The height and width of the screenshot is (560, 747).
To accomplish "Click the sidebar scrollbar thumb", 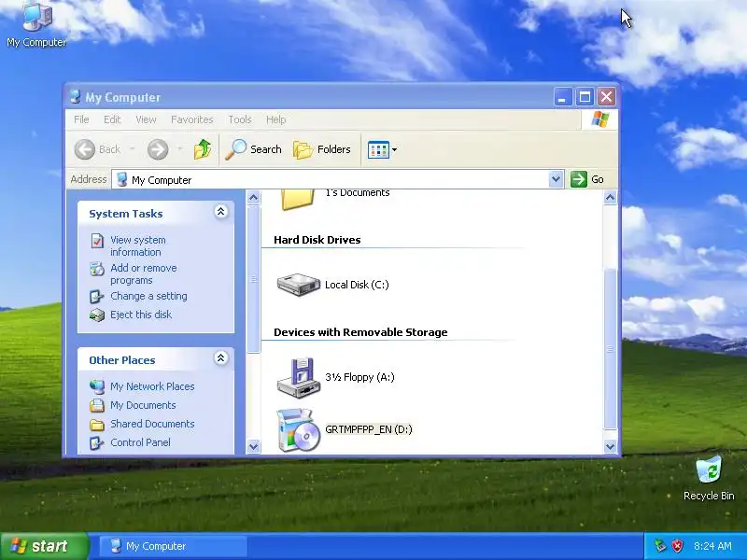I will [x=253, y=279].
